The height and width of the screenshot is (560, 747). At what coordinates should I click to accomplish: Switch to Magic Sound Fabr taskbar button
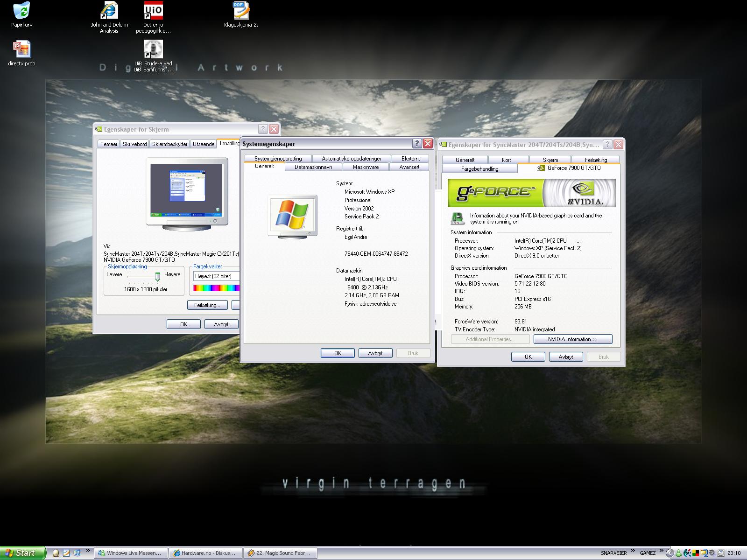pyautogui.click(x=280, y=553)
